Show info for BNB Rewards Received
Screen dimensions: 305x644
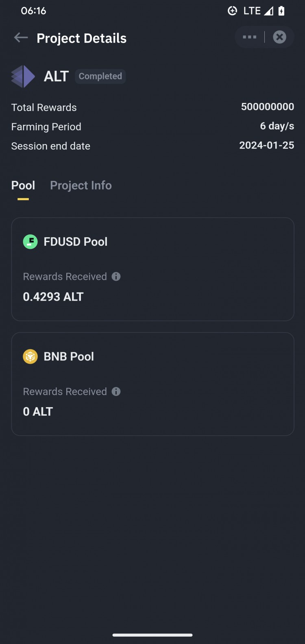point(116,391)
